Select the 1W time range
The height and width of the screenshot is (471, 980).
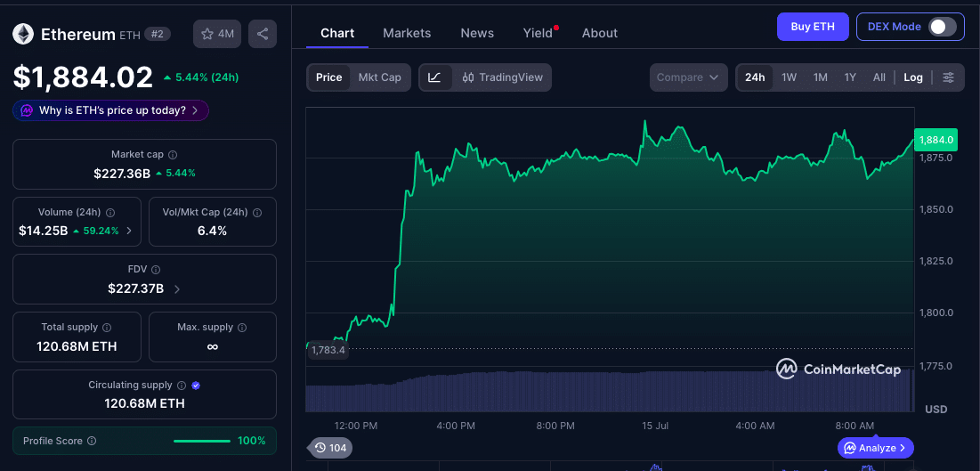790,77
